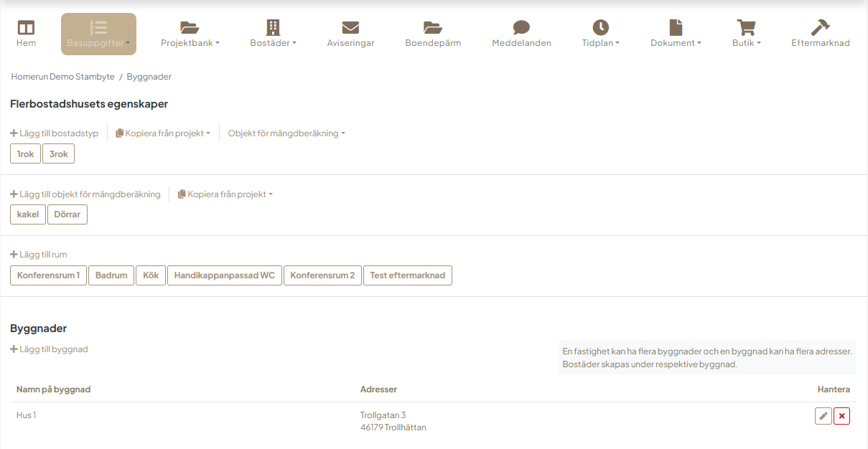Image resolution: width=868 pixels, height=449 pixels.
Task: Click Lägg till rum
Action: tap(39, 255)
